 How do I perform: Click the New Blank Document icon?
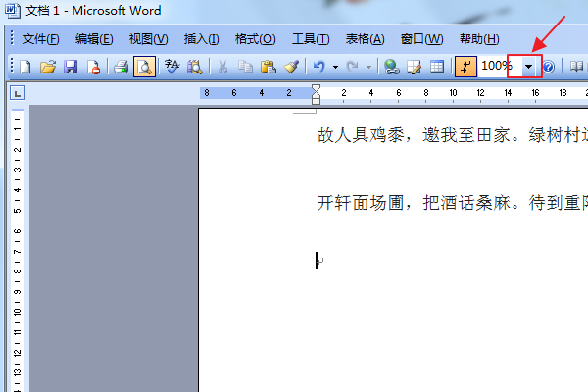tap(25, 67)
